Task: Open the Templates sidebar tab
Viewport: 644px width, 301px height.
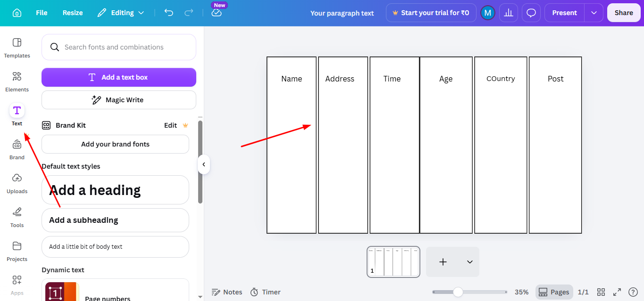Action: point(17,48)
